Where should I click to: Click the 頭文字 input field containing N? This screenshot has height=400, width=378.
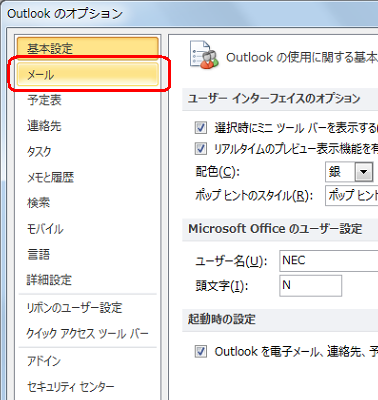tap(310, 286)
